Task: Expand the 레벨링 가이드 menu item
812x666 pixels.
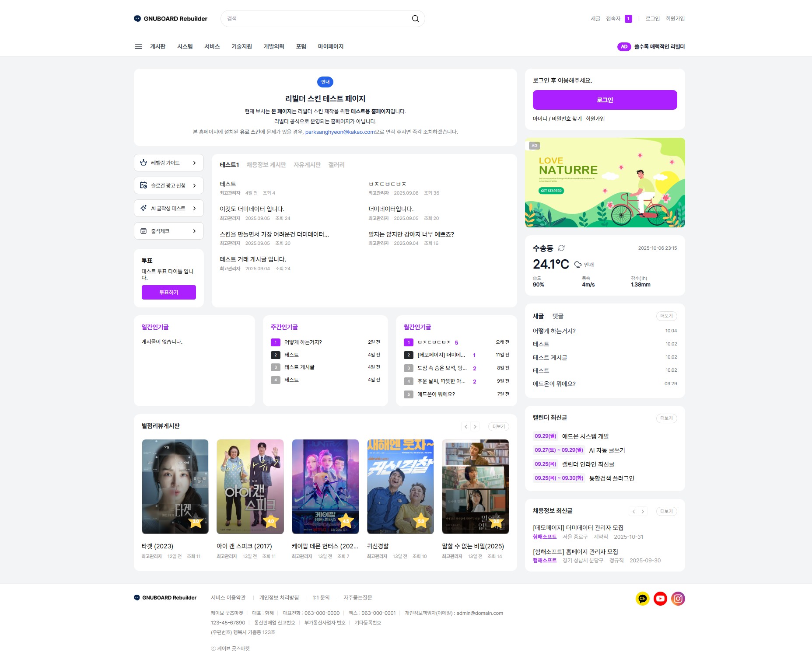Action: (168, 163)
